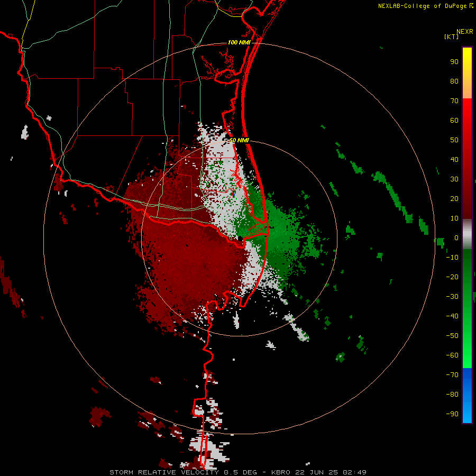Click the 60 value on velocity scale
The image size is (476, 476).
point(454,120)
